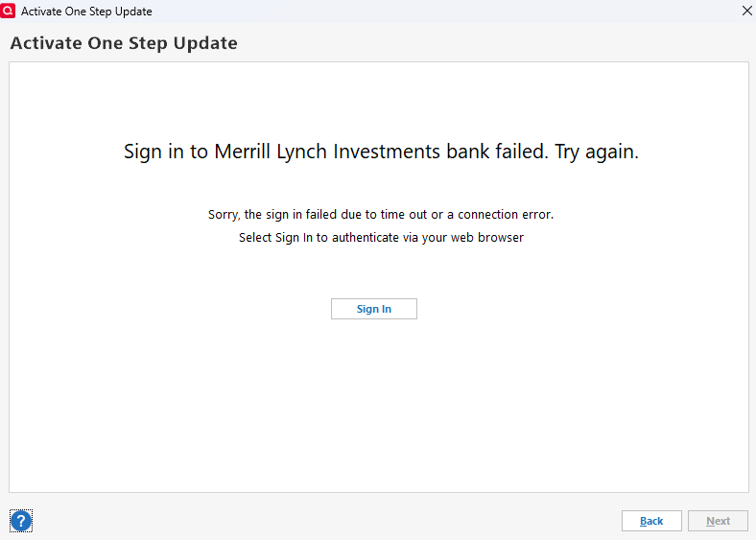Click the bold Activate One Step Update heading
The height and width of the screenshot is (540, 756).
[x=124, y=43]
